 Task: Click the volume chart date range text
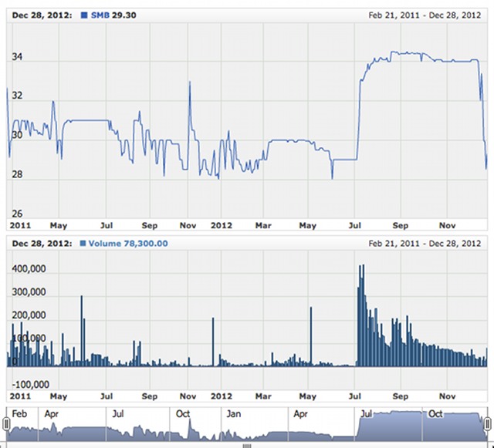point(425,244)
